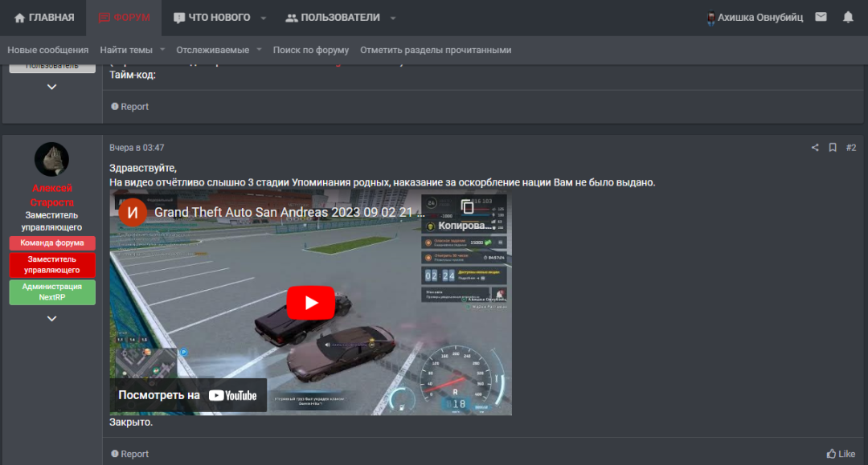Click Алексей's profile avatar image

click(51, 159)
